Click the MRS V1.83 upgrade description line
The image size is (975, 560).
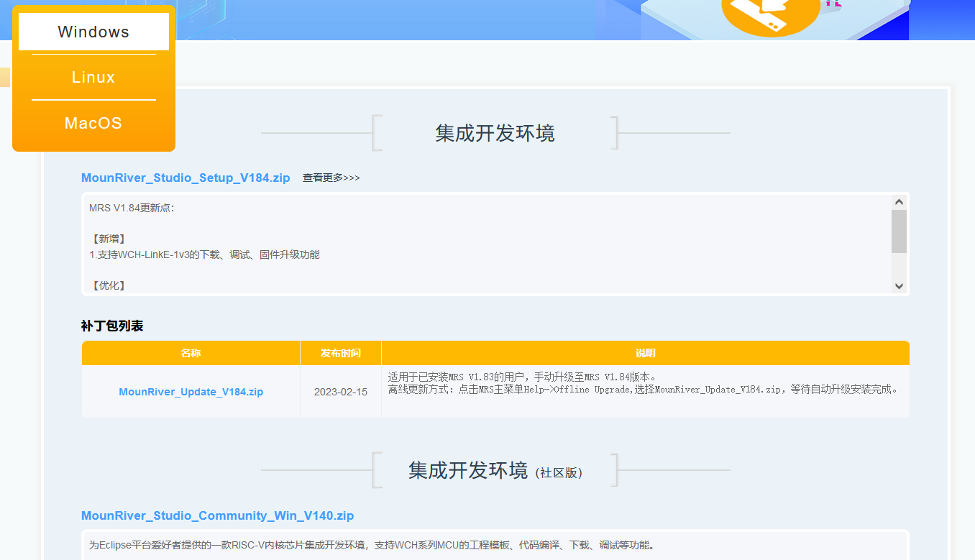click(523, 377)
